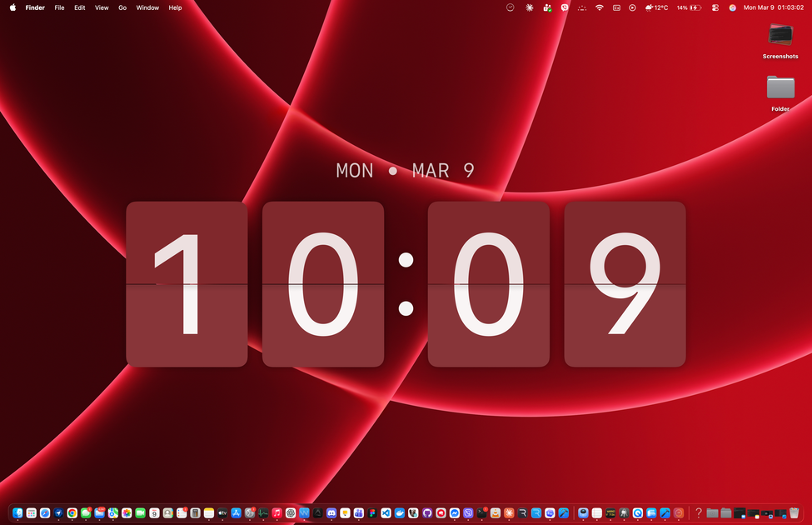
Task: Launch Discord from the Dock
Action: tap(331, 513)
